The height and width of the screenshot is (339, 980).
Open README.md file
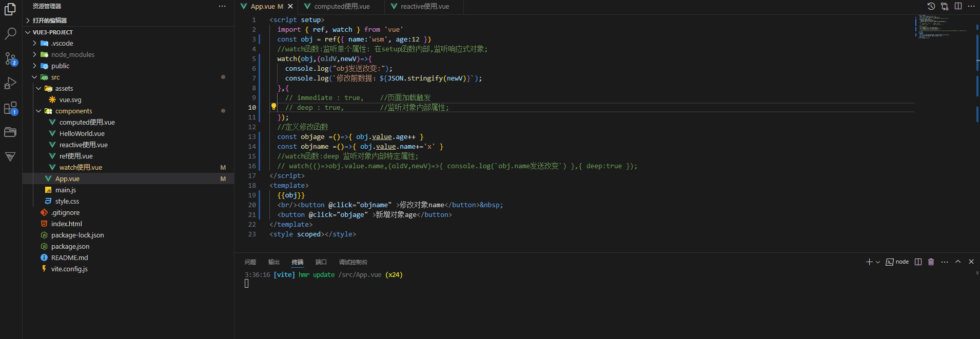(x=128, y=257)
